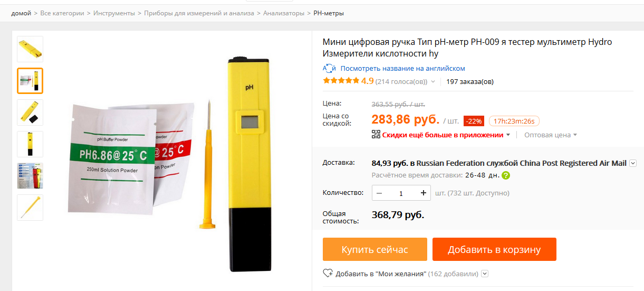
Task: Select the red and yellow meters thumbnail
Action: point(30,176)
